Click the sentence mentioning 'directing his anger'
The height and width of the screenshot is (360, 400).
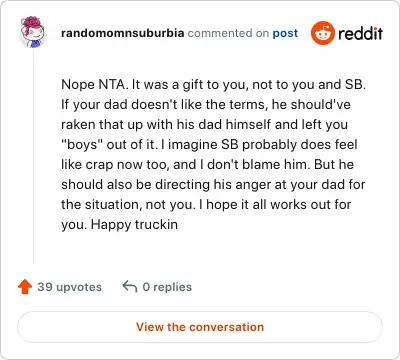point(213,184)
